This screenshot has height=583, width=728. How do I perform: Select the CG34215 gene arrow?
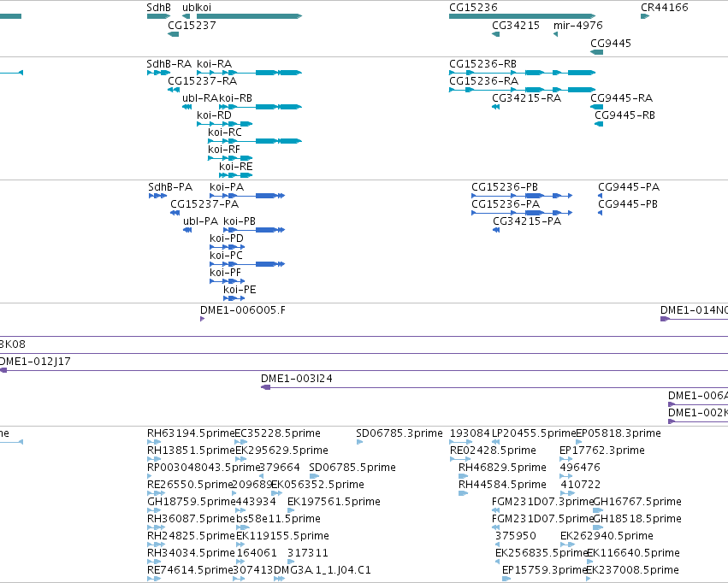(496, 34)
